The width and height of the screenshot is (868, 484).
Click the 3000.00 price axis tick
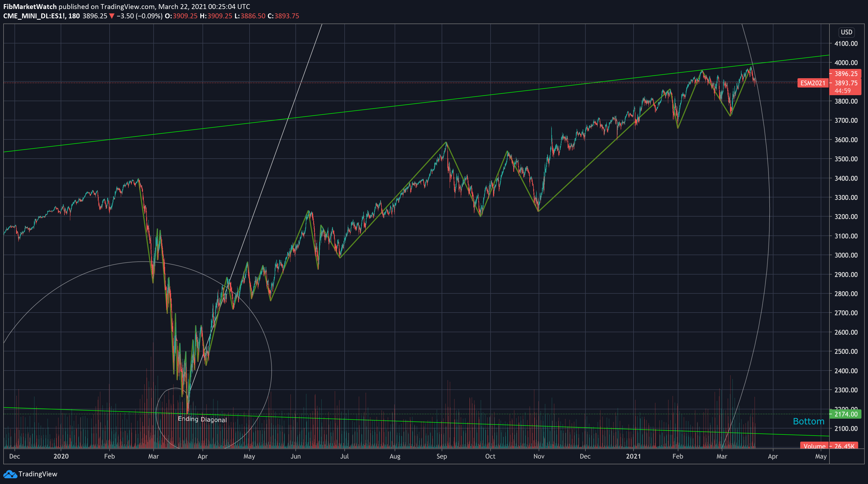pyautogui.click(x=846, y=255)
